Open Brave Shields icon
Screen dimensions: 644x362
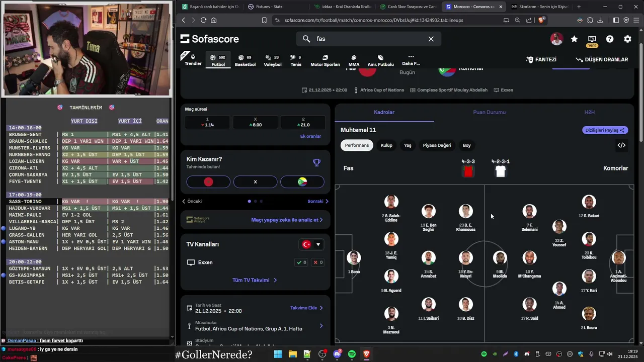pyautogui.click(x=541, y=20)
